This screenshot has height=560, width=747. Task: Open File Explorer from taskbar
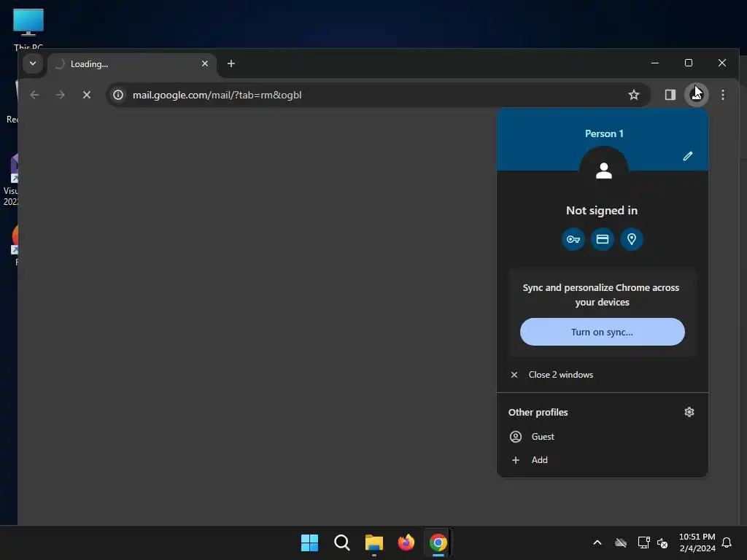pyautogui.click(x=374, y=542)
